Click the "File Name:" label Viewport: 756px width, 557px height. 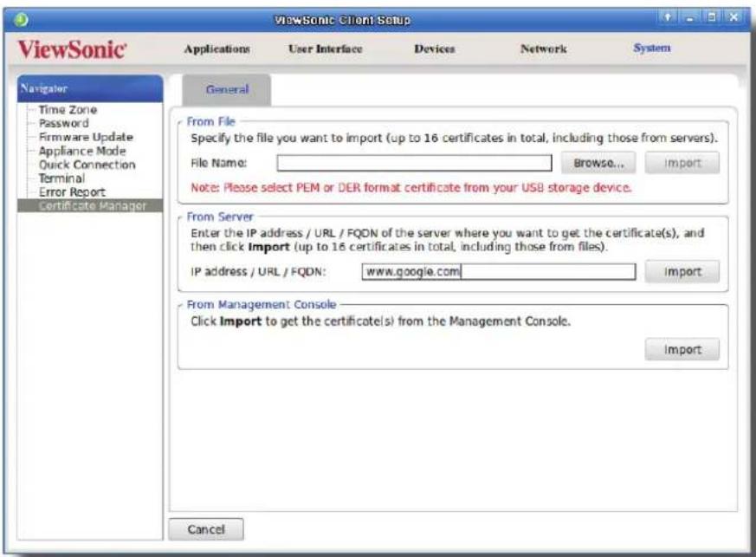218,163
